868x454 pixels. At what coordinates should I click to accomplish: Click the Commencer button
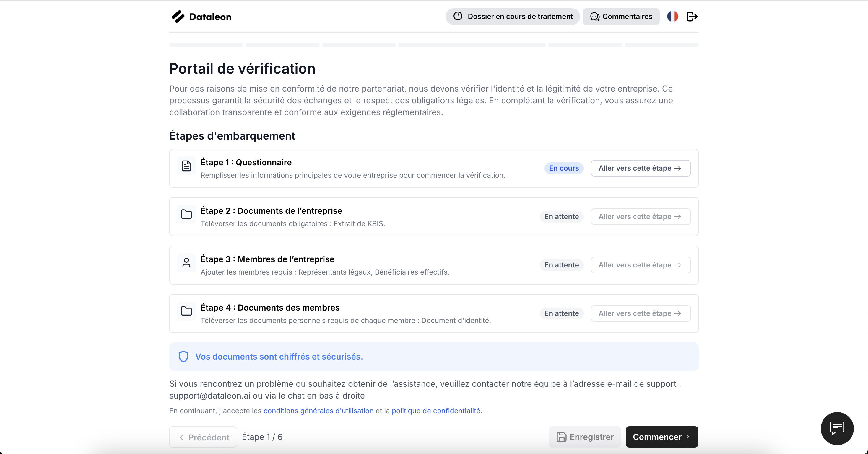tap(662, 437)
